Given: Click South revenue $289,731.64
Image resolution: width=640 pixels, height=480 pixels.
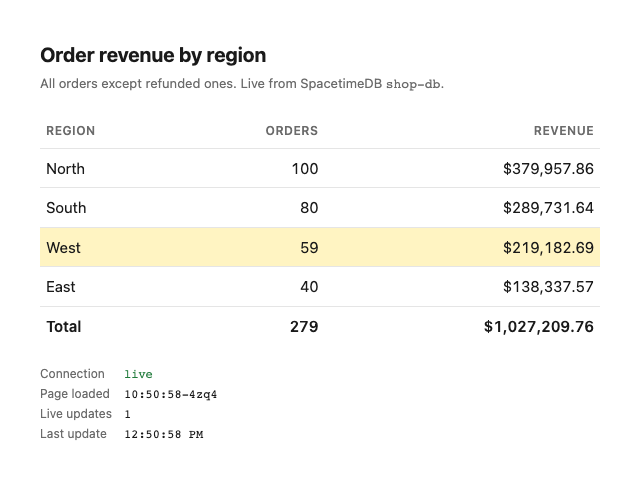Looking at the screenshot, I should click(548, 208).
